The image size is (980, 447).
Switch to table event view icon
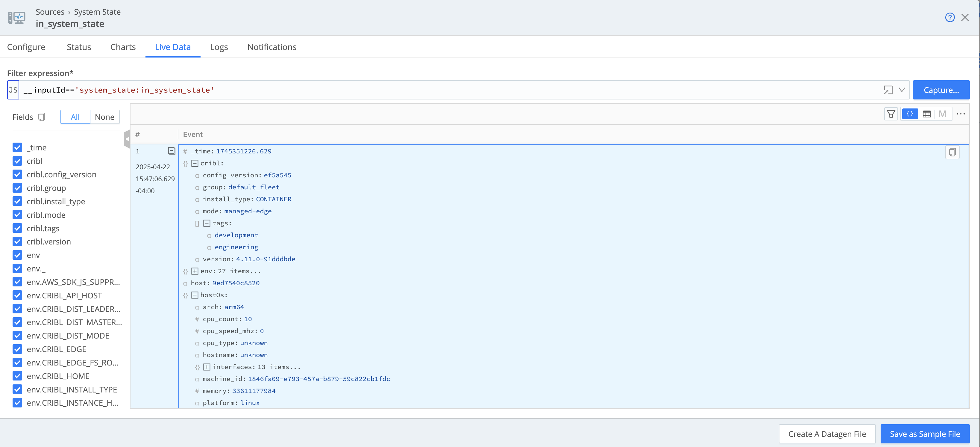927,114
